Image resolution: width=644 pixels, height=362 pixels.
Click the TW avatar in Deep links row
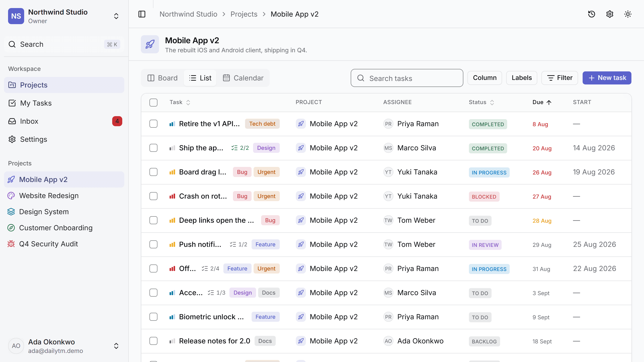[x=388, y=220]
